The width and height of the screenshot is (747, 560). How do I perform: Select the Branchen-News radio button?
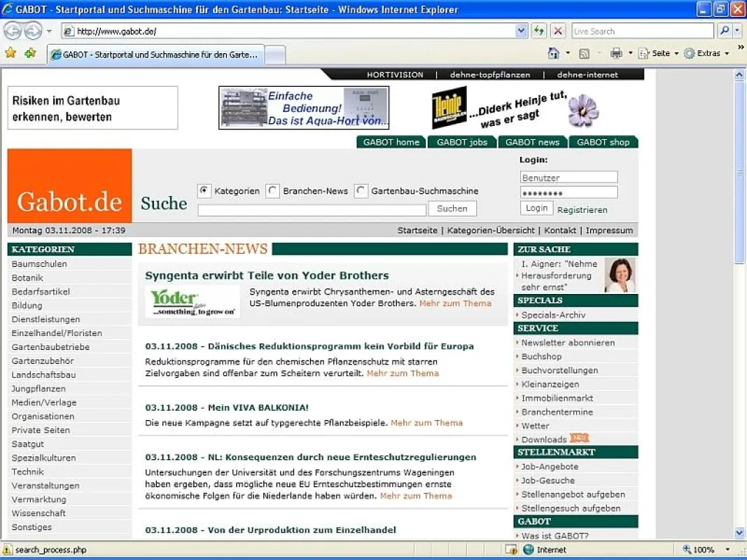272,191
